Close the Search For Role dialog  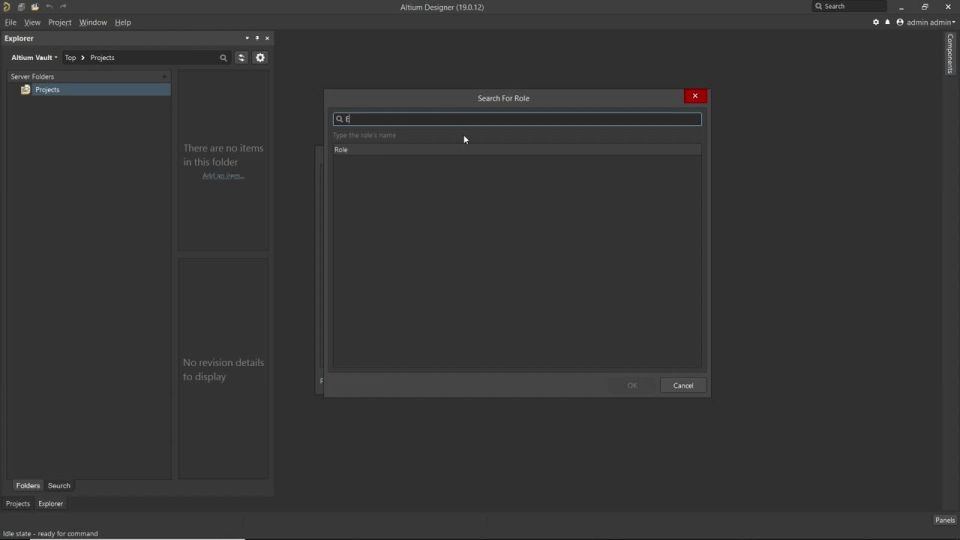(696, 96)
